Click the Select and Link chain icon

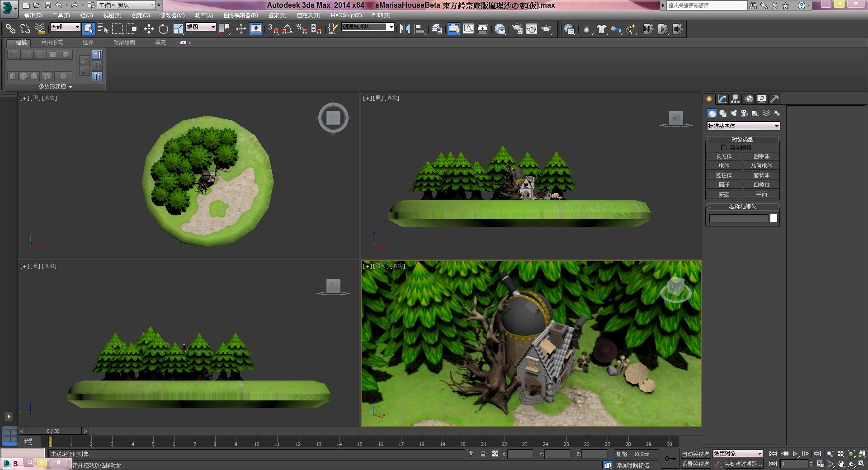(x=10, y=29)
